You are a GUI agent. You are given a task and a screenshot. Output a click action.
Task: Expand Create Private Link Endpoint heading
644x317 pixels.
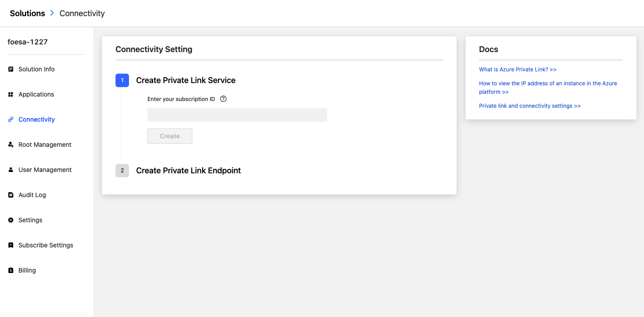tap(188, 171)
